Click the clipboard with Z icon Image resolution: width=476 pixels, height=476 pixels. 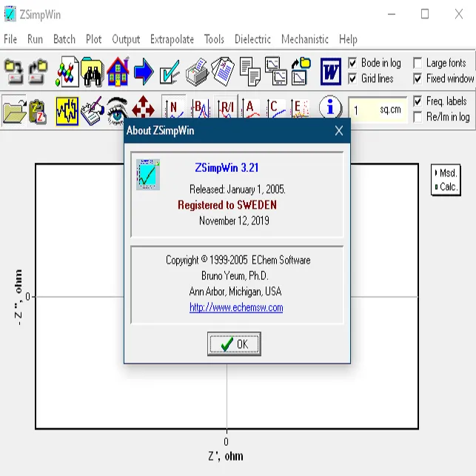point(38,112)
